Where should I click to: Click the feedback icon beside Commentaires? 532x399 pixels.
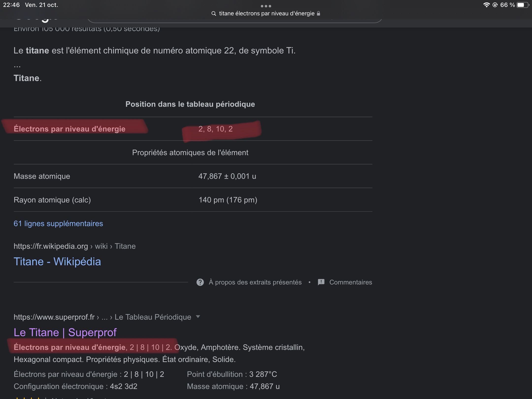(x=321, y=282)
